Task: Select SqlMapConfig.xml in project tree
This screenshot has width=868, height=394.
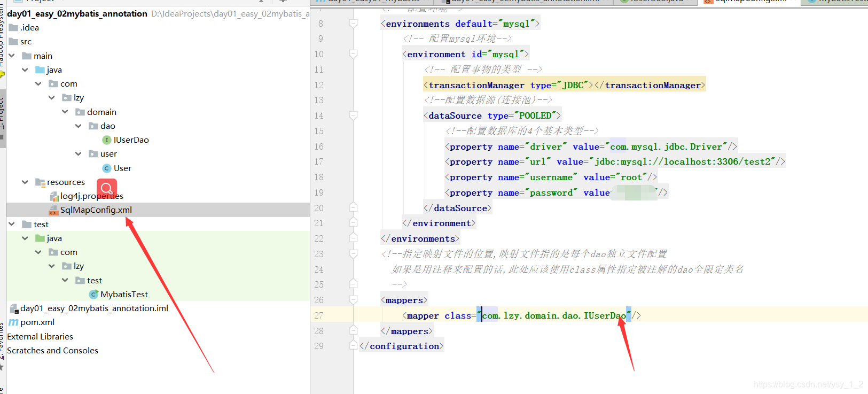Action: click(96, 210)
